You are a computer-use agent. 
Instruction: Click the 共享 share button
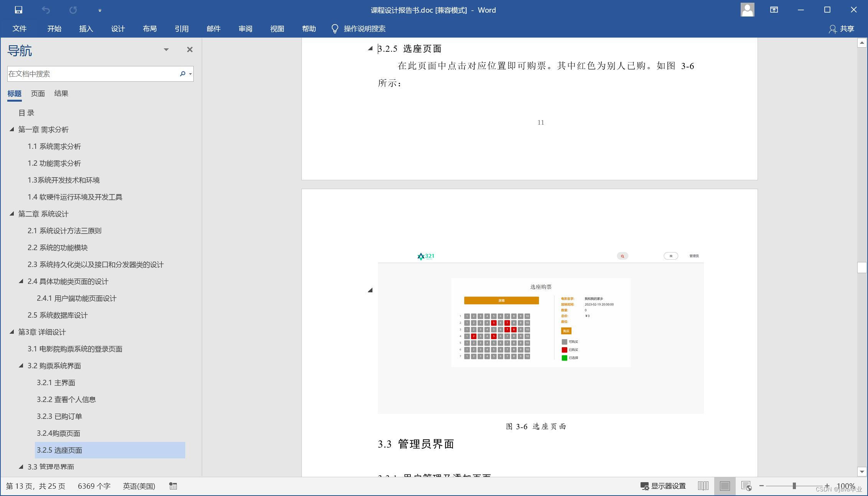pos(841,29)
